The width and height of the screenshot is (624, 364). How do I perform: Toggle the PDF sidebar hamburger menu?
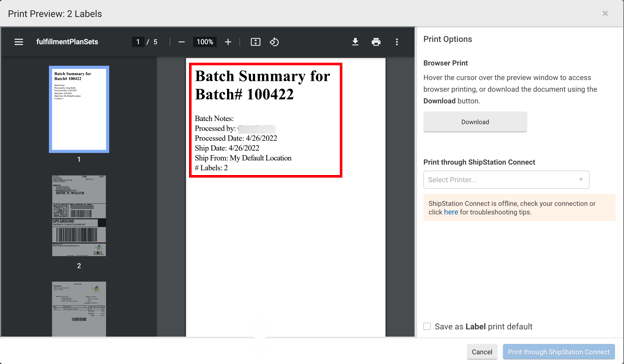(19, 42)
